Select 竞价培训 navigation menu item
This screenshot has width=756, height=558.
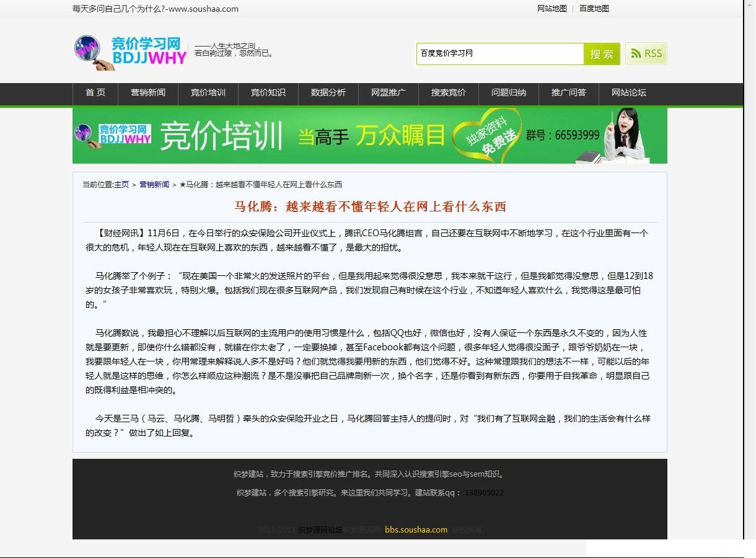click(208, 93)
